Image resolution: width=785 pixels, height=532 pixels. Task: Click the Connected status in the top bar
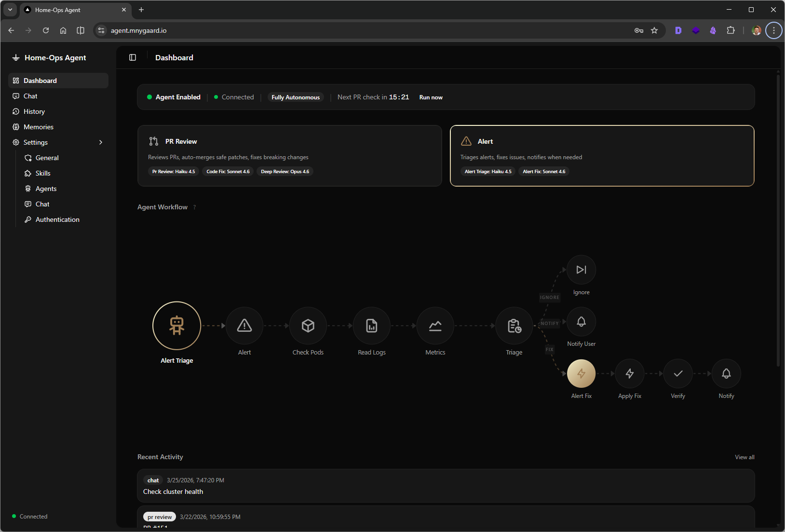234,97
